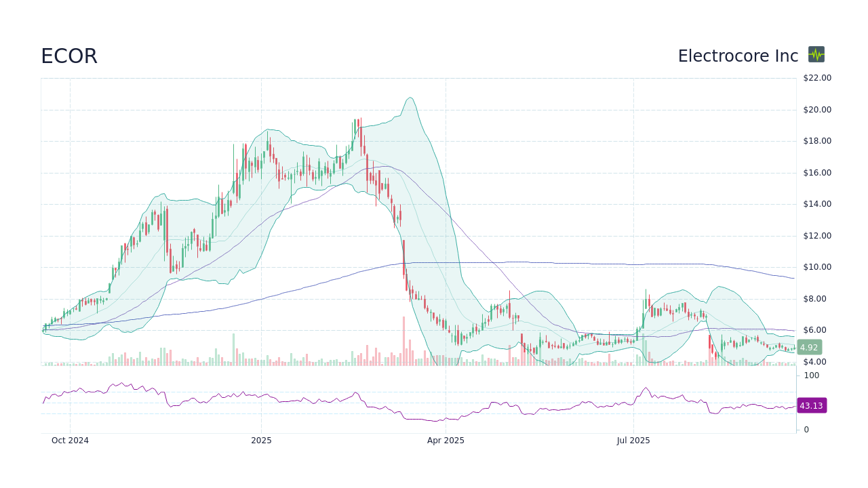Click the Oct 2024 date axis label
Viewport: 868px width, 488px height.
point(70,441)
